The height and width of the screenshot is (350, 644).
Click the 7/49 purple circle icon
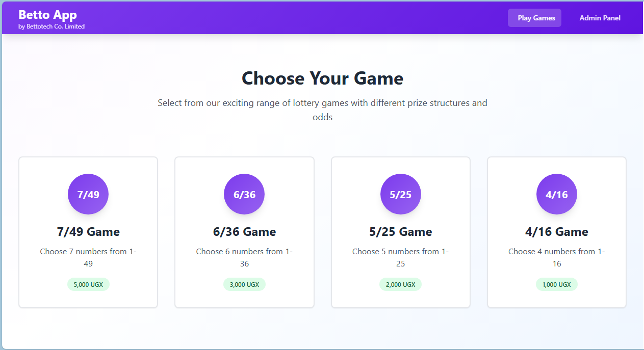coord(88,194)
